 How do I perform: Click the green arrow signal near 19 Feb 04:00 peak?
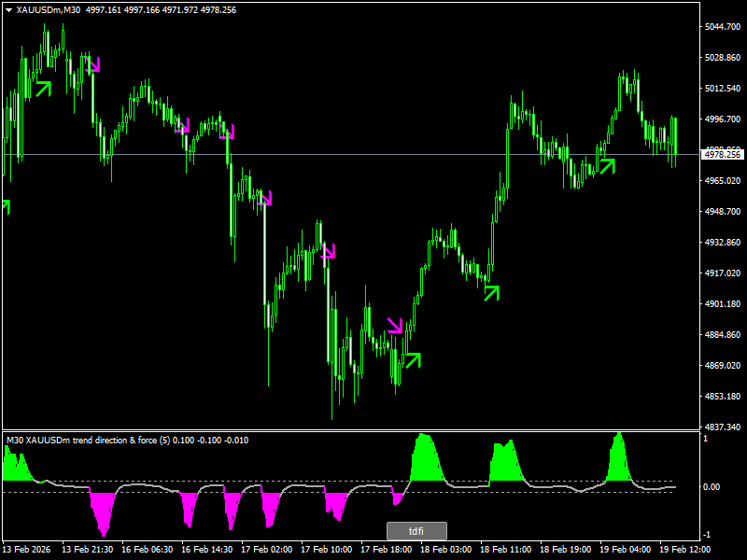pos(607,168)
